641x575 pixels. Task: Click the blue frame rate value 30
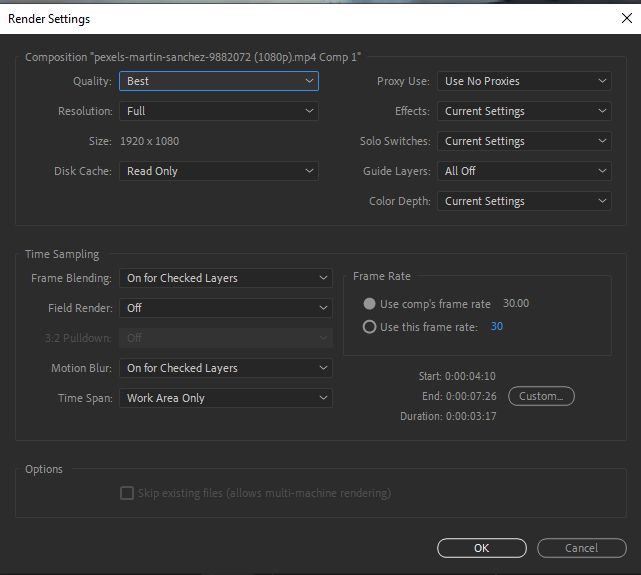tap(497, 327)
